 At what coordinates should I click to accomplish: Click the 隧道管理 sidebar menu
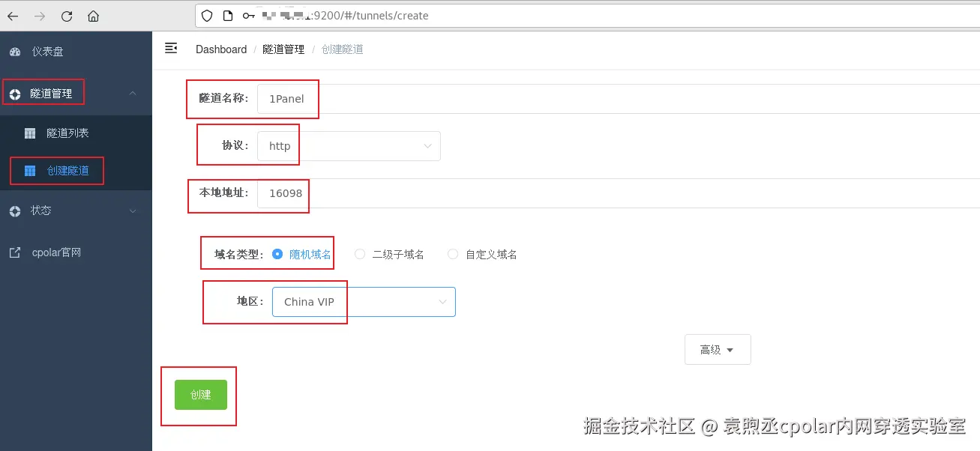[76, 94]
